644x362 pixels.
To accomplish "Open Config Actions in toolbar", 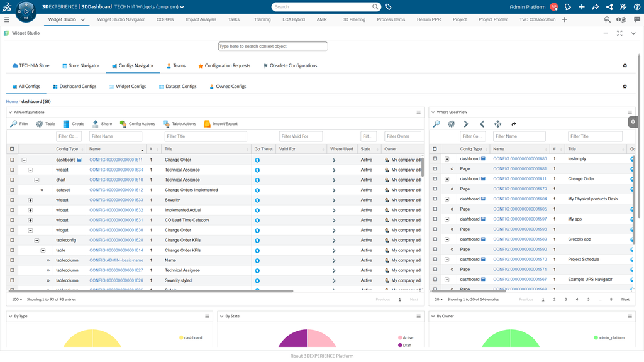I will coord(138,124).
